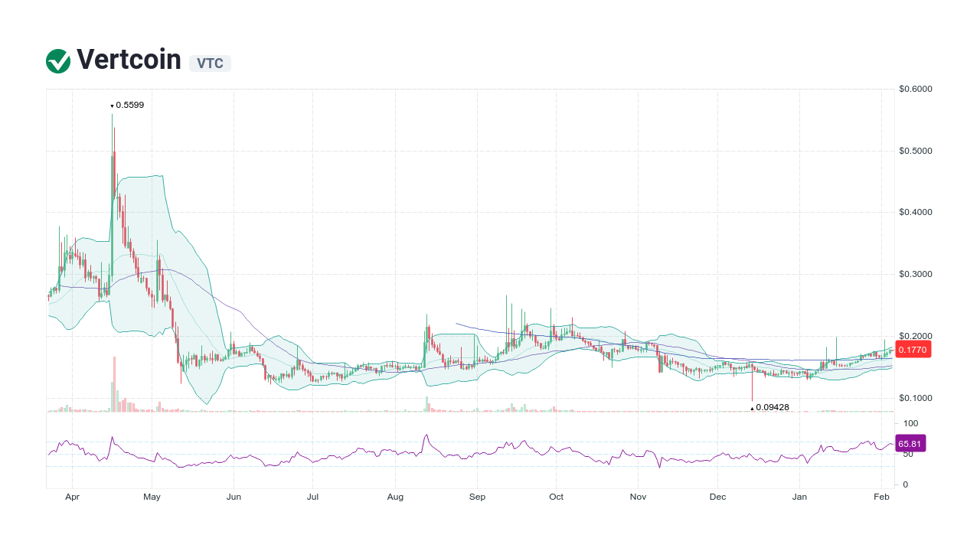Click the $0.3000 price axis label
980x551 pixels.
[916, 274]
